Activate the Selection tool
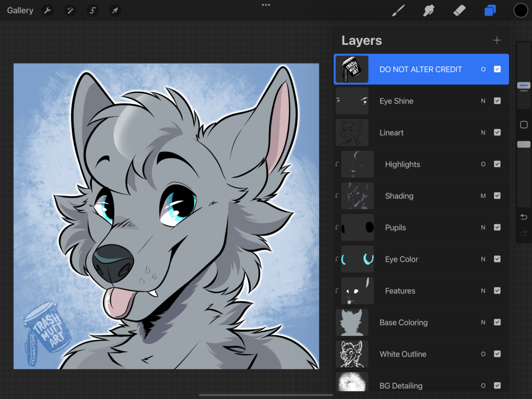 coord(92,11)
